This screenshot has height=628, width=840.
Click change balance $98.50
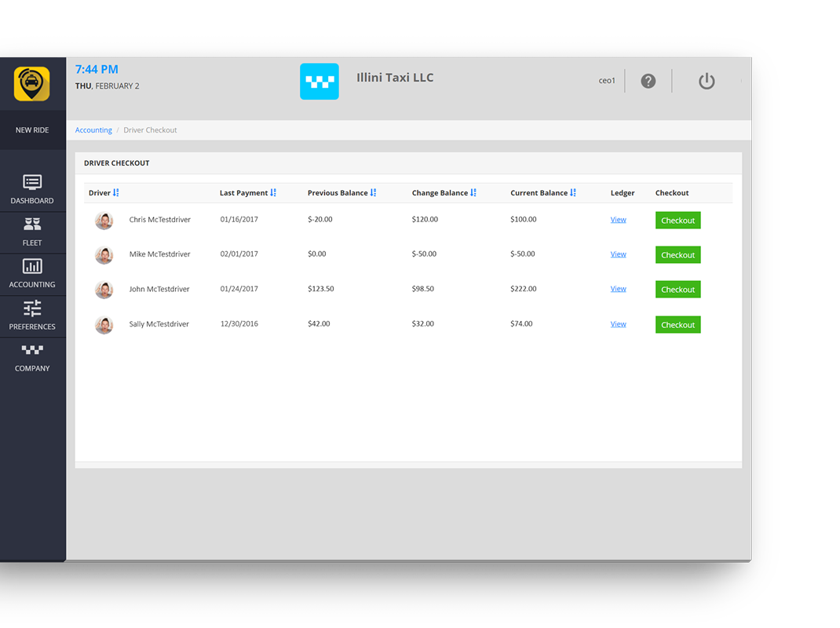tap(422, 289)
